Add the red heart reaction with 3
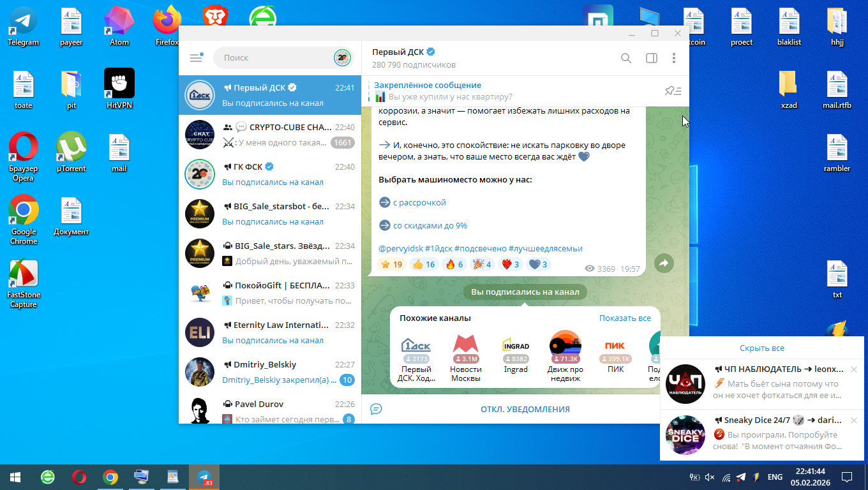Screen dimensions: 868x490 click(x=511, y=264)
